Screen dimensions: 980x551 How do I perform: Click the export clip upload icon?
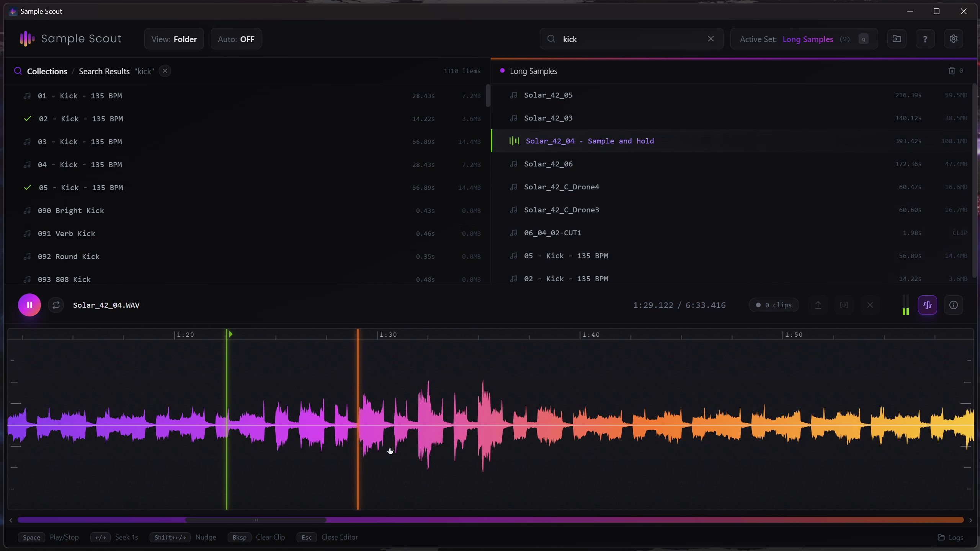818,305
